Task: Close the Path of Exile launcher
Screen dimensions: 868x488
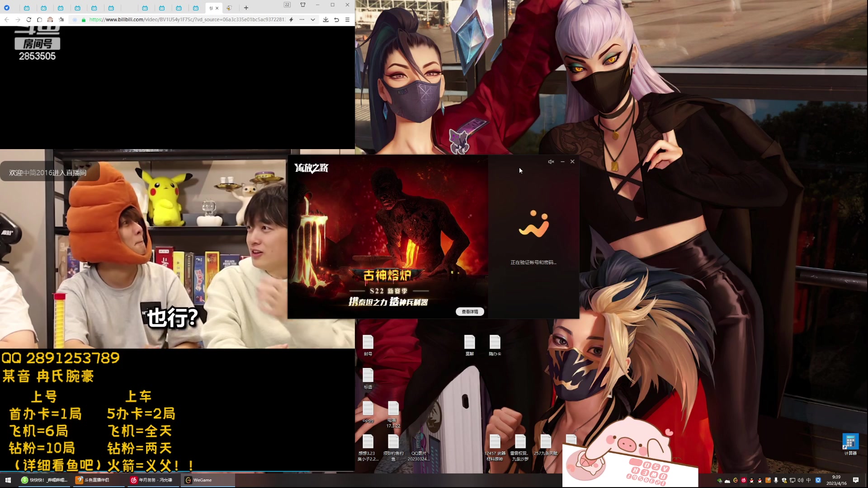Action: 572,161
